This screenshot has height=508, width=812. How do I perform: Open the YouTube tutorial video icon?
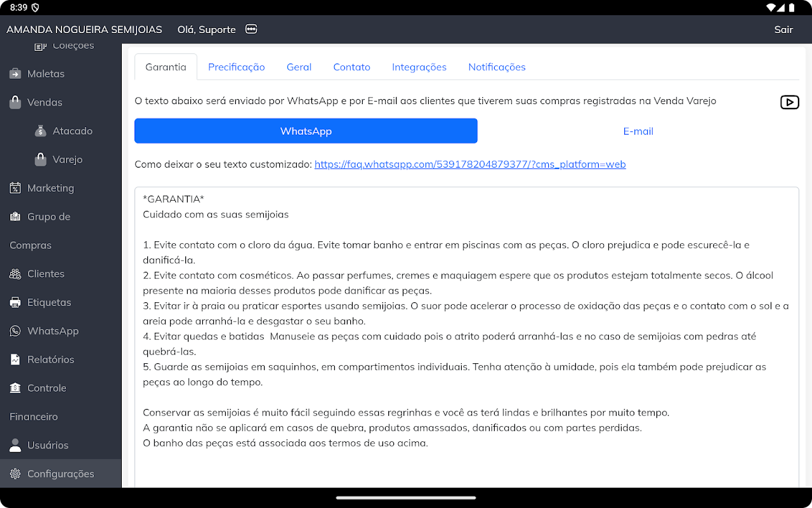point(789,102)
